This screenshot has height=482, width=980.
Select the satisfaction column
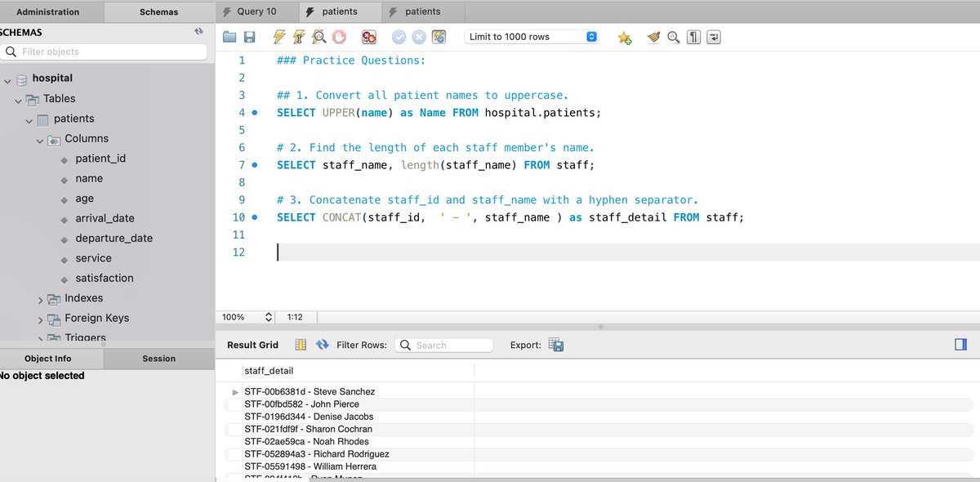(104, 278)
